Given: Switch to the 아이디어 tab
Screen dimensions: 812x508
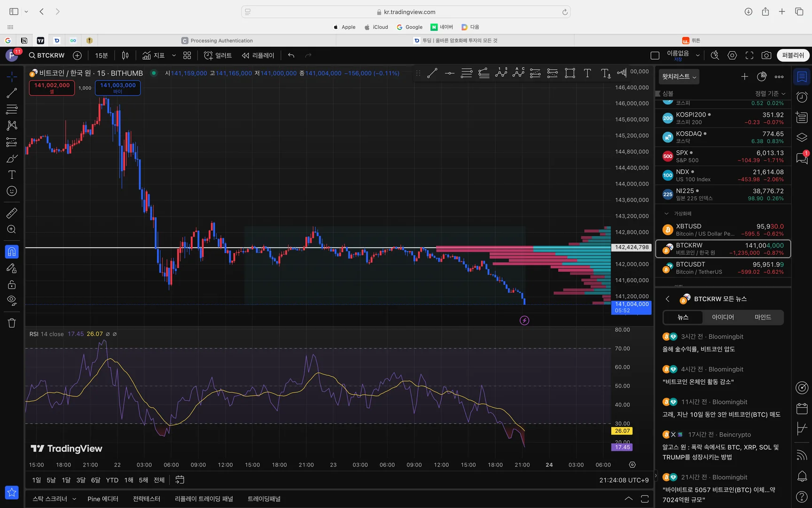Looking at the screenshot, I should point(723,317).
